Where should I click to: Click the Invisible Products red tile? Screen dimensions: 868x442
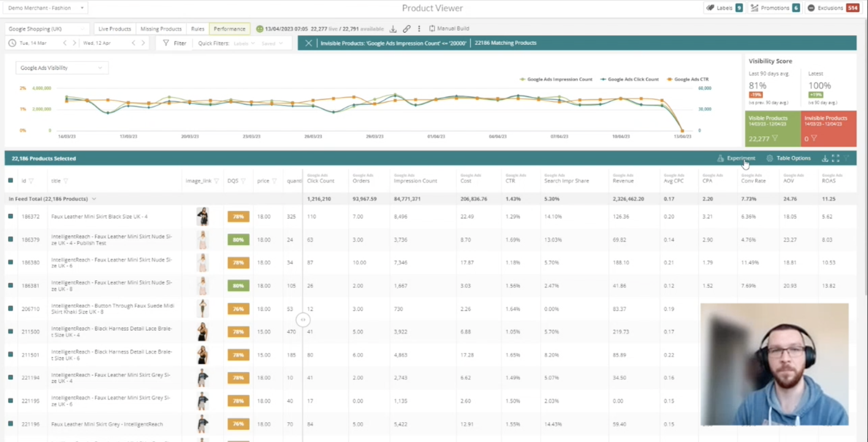click(829, 129)
